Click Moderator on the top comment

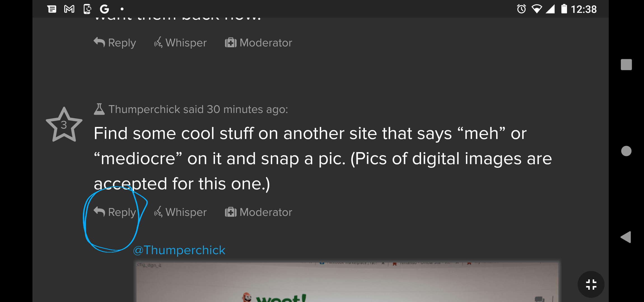pyautogui.click(x=258, y=43)
